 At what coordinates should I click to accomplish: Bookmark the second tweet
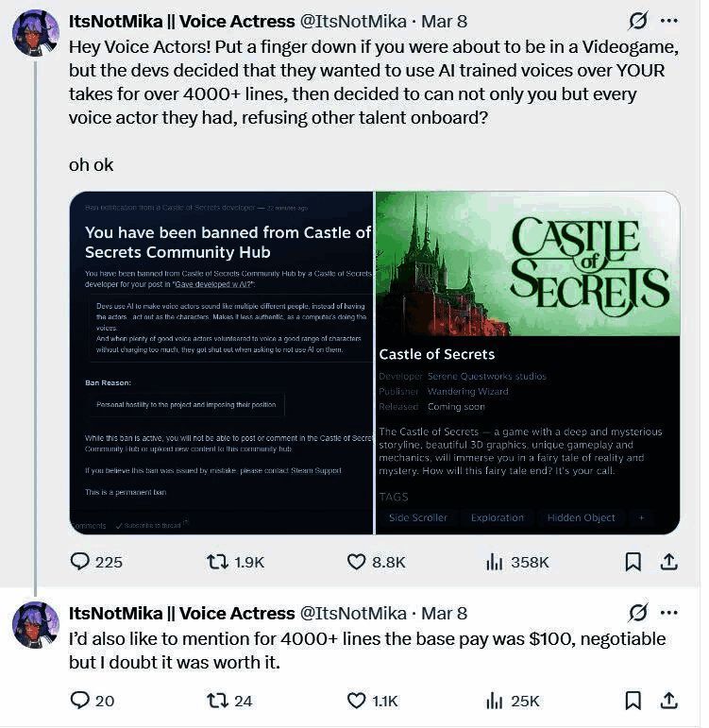tap(633, 701)
